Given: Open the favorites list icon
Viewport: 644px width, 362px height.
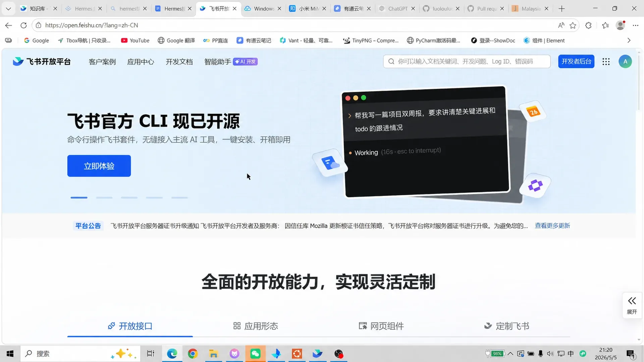Looking at the screenshot, I should click(605, 25).
